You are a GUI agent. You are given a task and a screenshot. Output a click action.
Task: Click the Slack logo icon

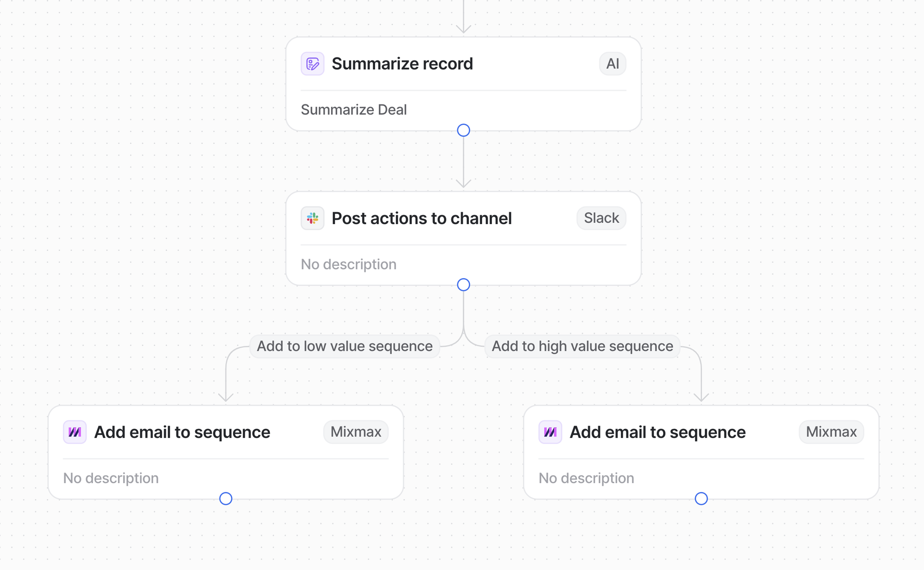click(x=312, y=218)
